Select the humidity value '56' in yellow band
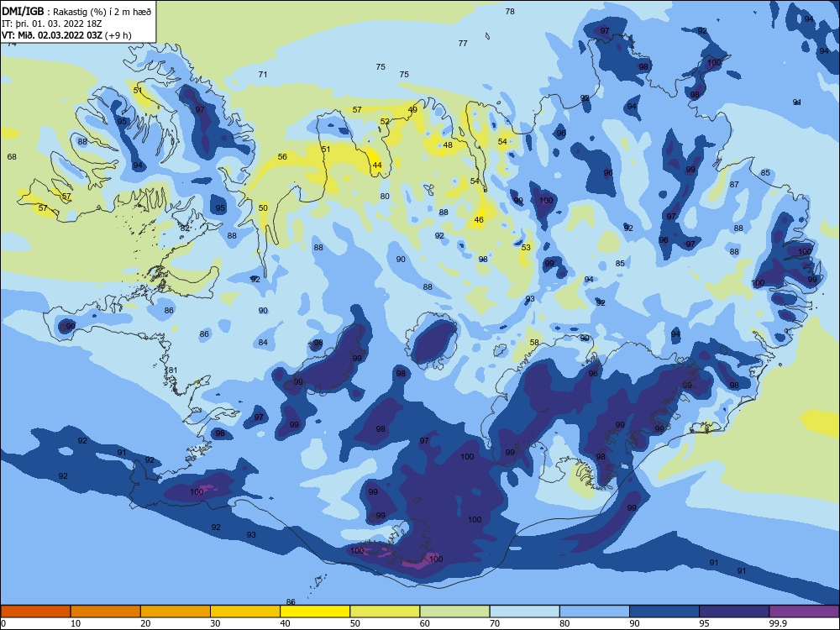This screenshot has height=630, width=840. tap(282, 157)
